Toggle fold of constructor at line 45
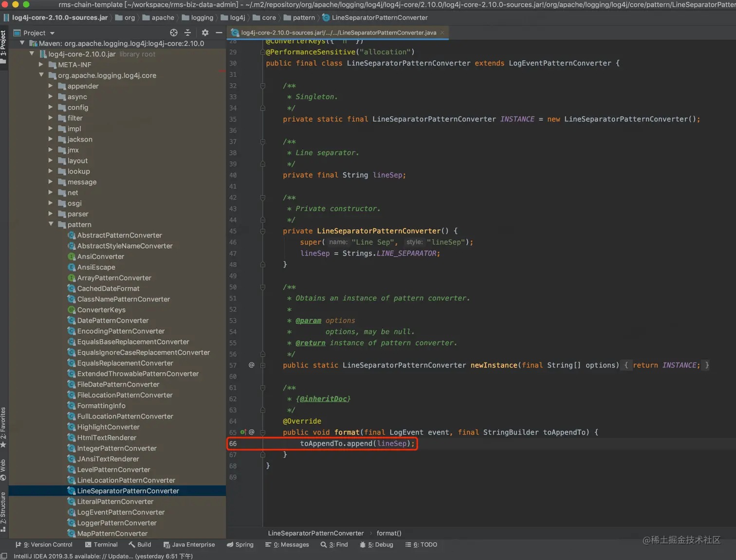This screenshot has height=560, width=736. [x=262, y=231]
